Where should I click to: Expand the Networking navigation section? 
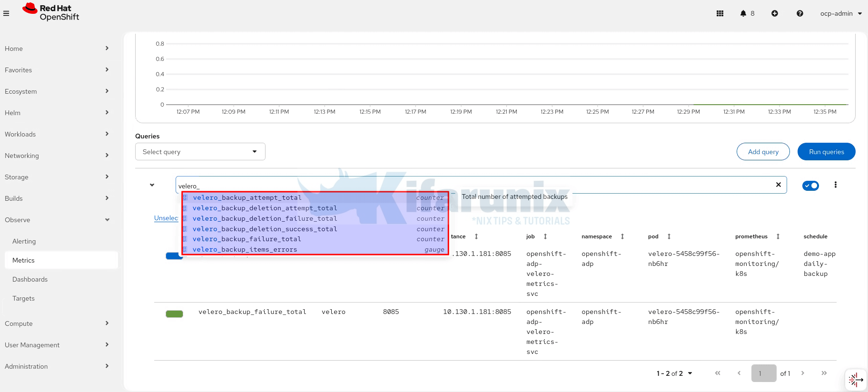click(x=57, y=156)
